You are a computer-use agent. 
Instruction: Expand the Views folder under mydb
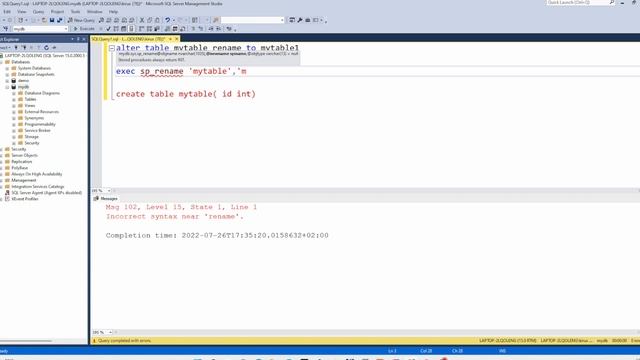pyautogui.click(x=14, y=106)
